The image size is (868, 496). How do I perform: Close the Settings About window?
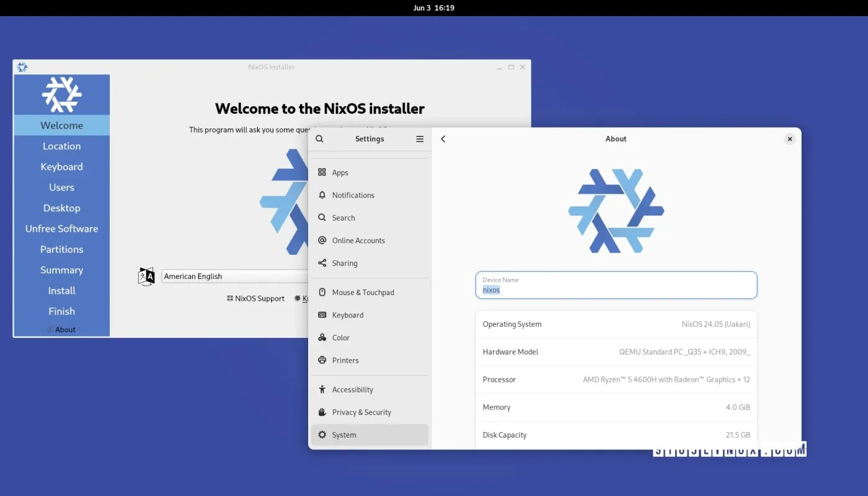(x=790, y=139)
